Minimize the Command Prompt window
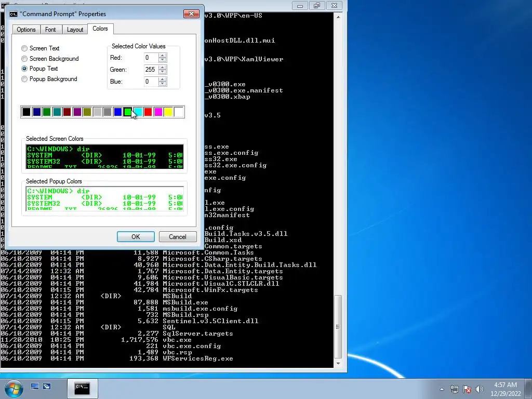This screenshot has height=399, width=532. [300, 5]
